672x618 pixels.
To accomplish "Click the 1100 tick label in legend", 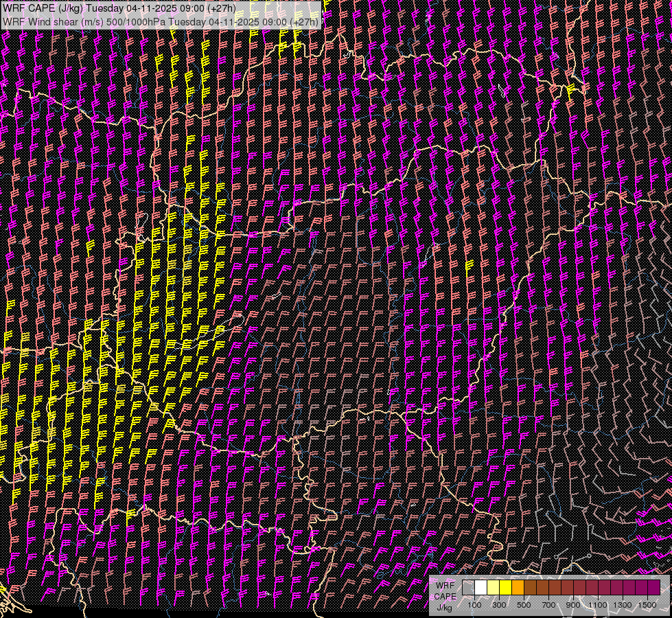I will coord(597,605).
